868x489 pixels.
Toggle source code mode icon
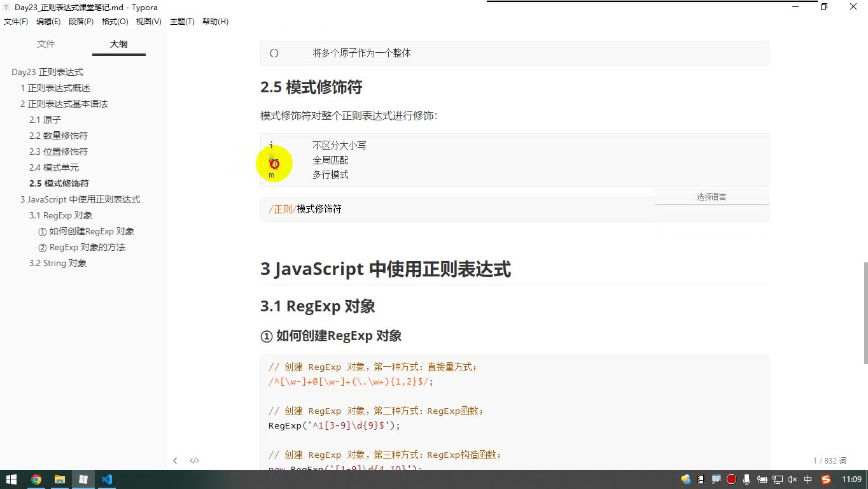point(195,460)
